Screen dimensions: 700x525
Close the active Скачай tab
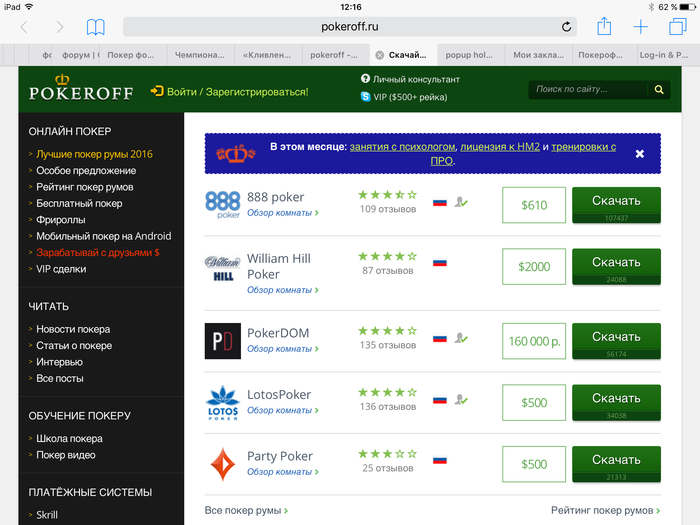click(x=379, y=55)
